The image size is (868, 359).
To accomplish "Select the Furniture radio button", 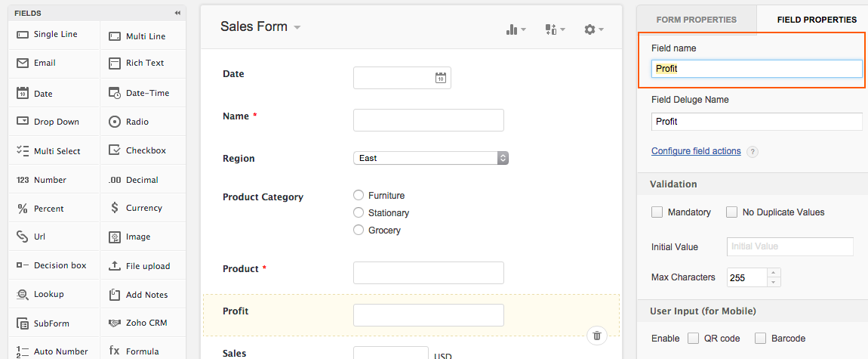I will tap(359, 195).
